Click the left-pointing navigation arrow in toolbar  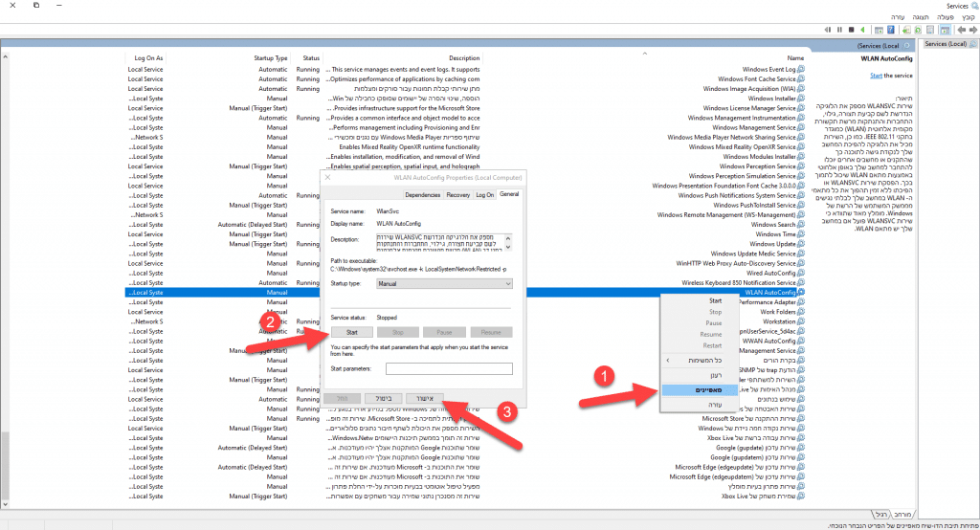[961, 30]
